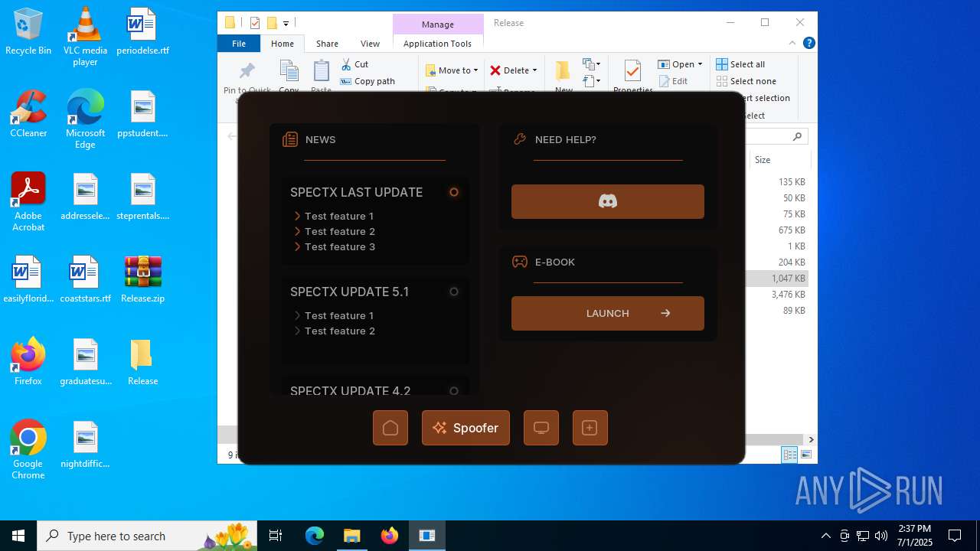Open the File menu in File Explorer
Screen dimensions: 980x551
pos(239,44)
